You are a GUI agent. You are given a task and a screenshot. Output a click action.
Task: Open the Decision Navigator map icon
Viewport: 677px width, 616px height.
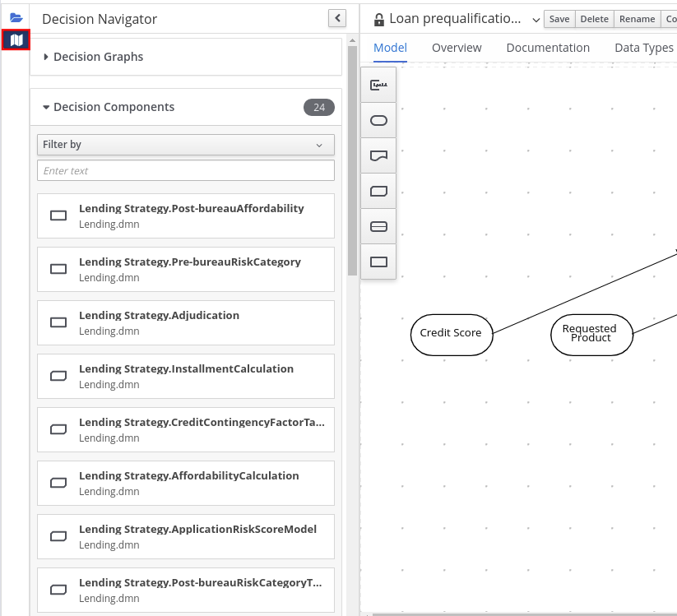tap(15, 39)
